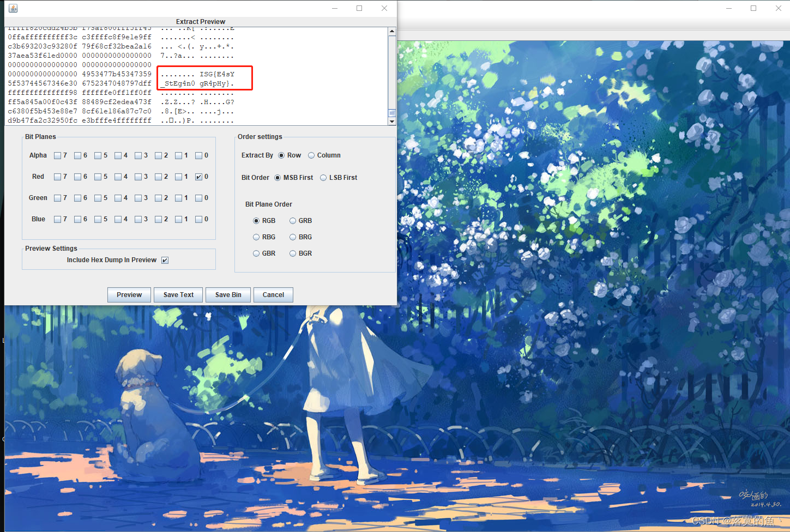Check the Alpha bit plane 0 checkbox
This screenshot has height=532, width=790.
199,155
